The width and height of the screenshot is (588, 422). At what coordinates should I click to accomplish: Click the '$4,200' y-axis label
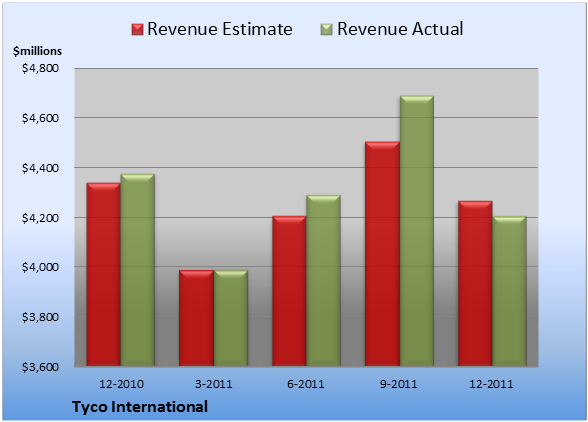(x=40, y=218)
